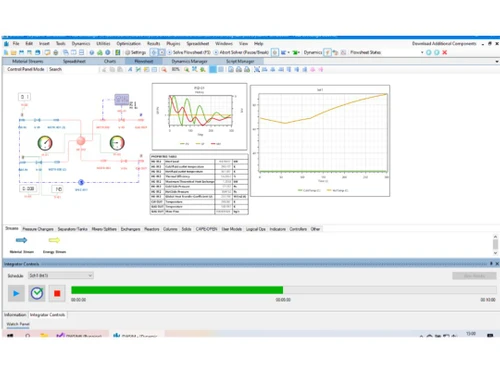Select the Exchangers palette tab

[130, 229]
